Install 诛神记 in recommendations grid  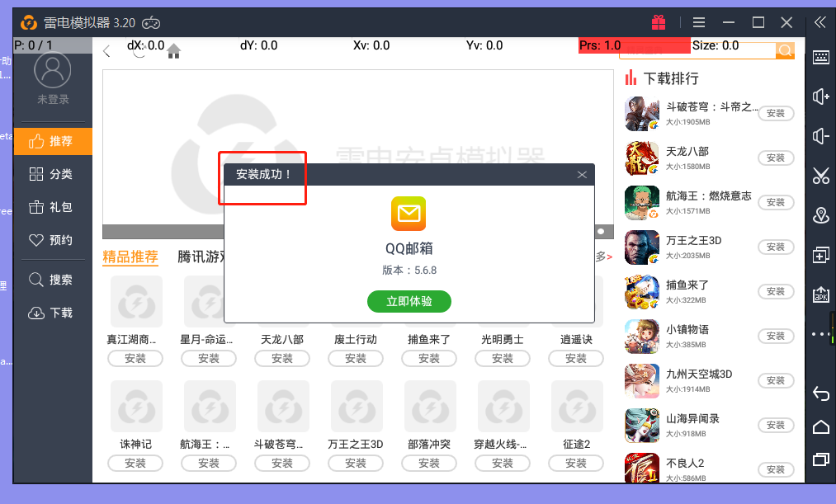click(x=135, y=464)
